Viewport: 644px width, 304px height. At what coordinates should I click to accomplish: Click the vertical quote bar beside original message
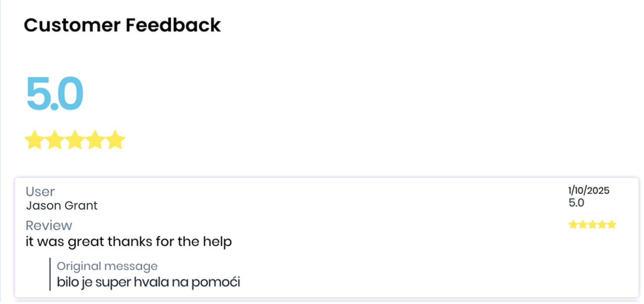50,274
